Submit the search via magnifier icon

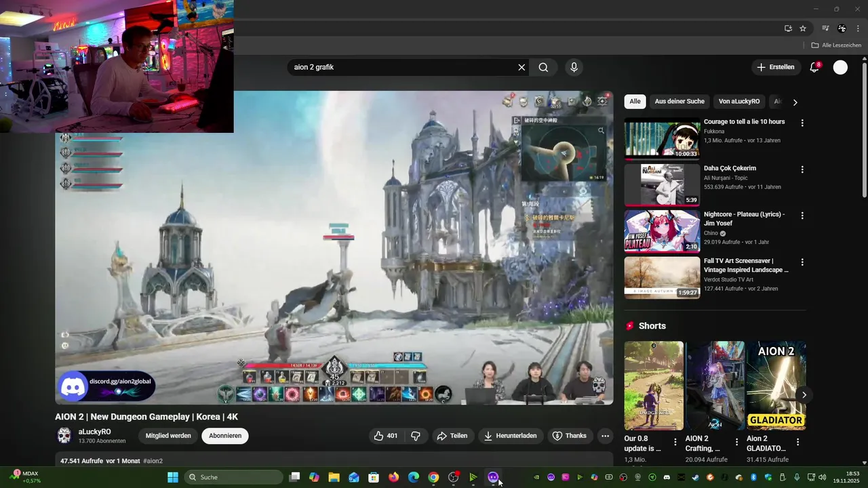(543, 67)
